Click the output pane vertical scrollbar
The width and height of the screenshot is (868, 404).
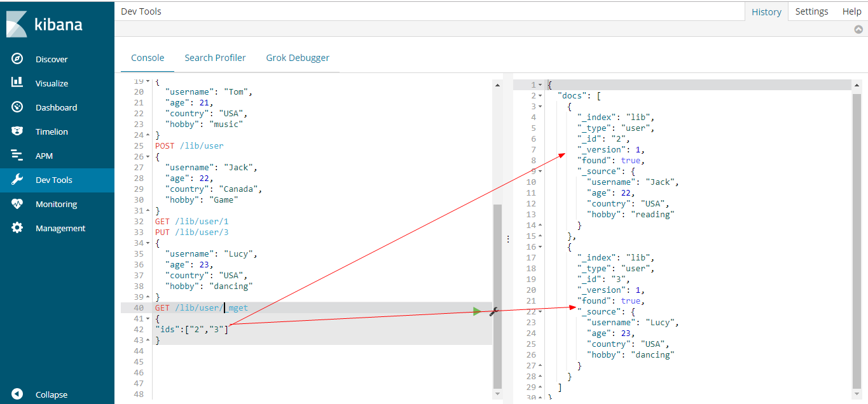[857, 240]
